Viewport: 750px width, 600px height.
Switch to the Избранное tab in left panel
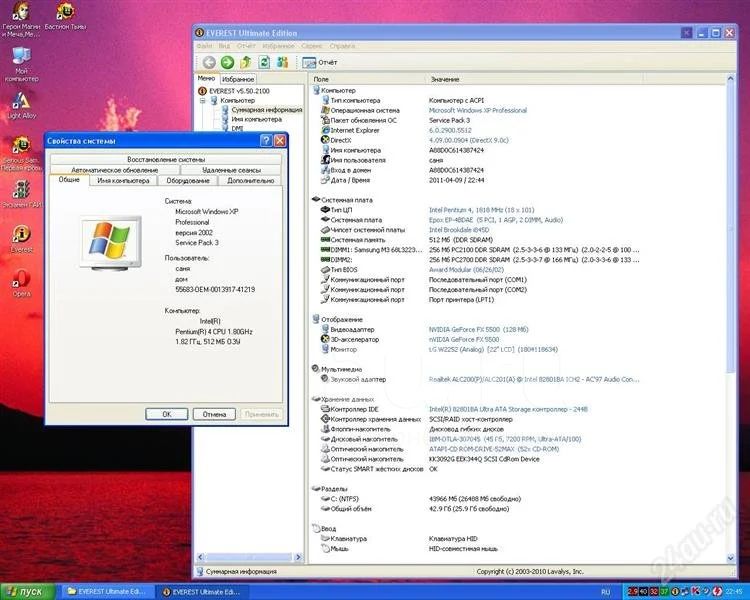click(x=238, y=79)
